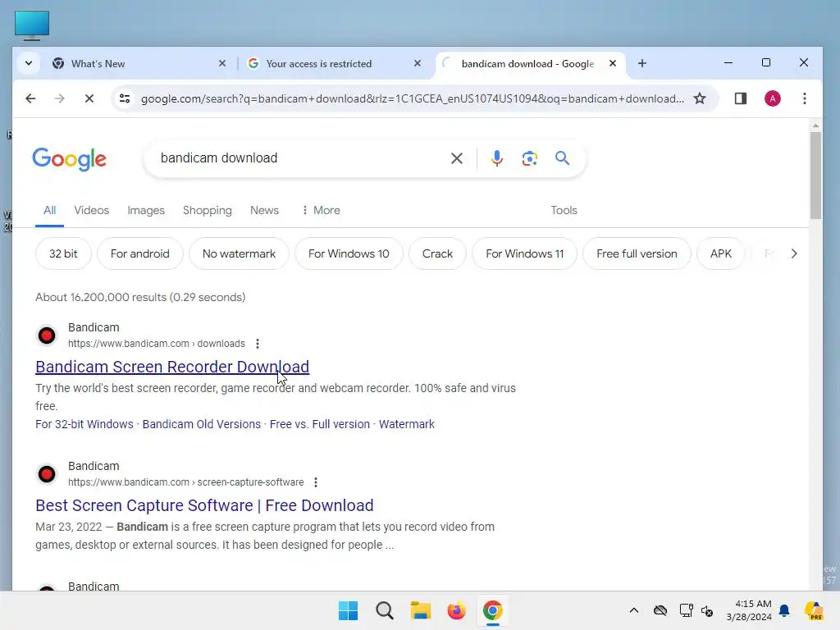
Task: Apply the For Windows 10 chip
Action: tap(349, 253)
